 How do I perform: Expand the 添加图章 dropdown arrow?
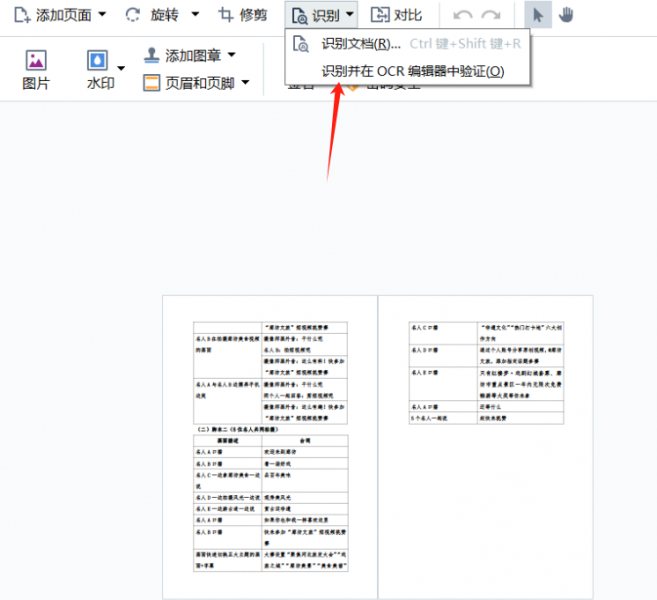[x=232, y=54]
